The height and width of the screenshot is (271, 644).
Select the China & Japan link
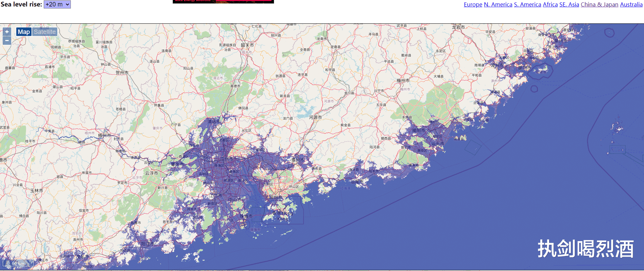(x=599, y=4)
